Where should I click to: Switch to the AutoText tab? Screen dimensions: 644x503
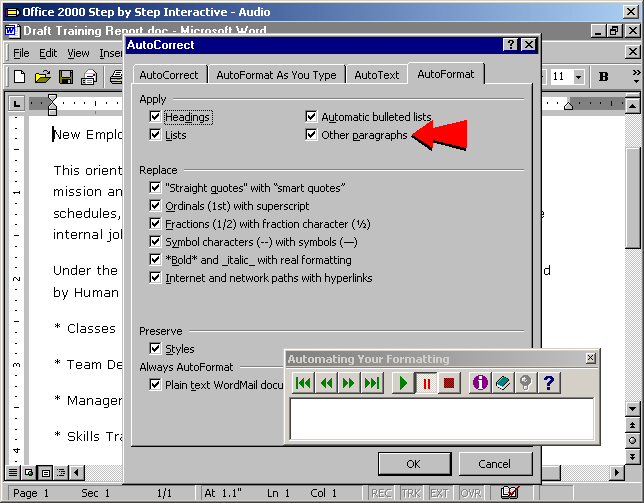coord(376,75)
